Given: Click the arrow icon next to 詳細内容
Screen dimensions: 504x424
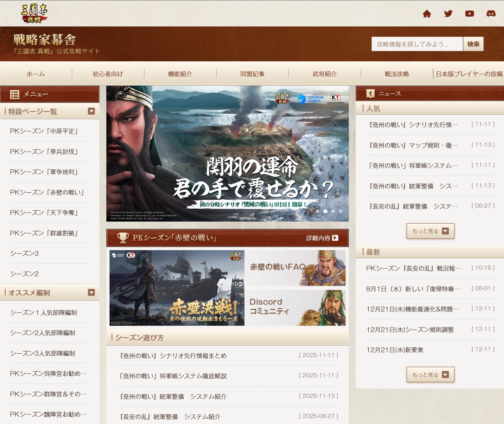Looking at the screenshot, I should point(335,238).
